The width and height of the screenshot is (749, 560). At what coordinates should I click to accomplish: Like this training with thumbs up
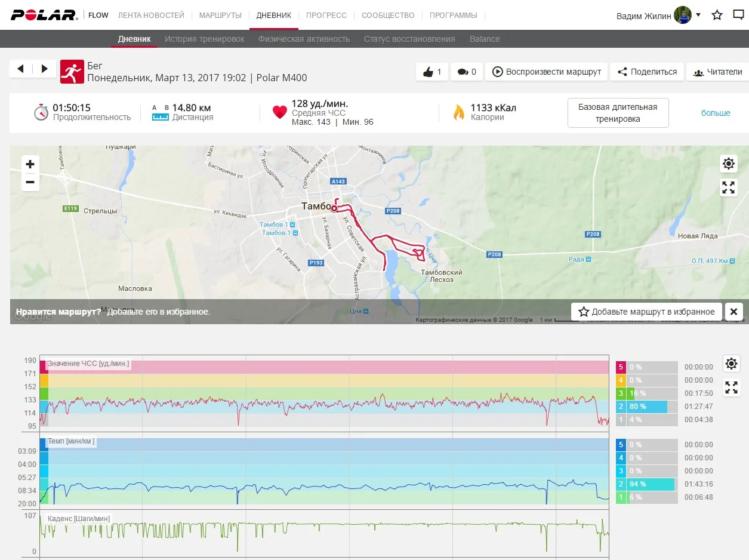click(x=431, y=72)
